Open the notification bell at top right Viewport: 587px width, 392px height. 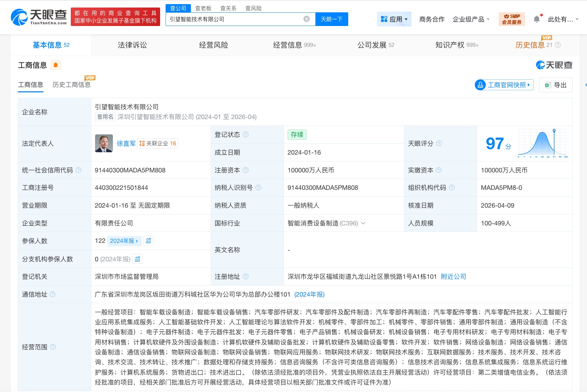(x=536, y=19)
